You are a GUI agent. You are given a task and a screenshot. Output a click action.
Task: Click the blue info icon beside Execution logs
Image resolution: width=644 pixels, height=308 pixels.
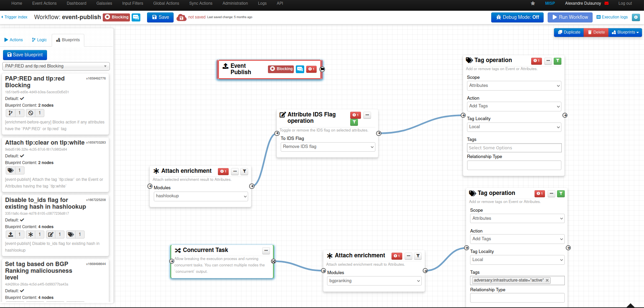[636, 17]
